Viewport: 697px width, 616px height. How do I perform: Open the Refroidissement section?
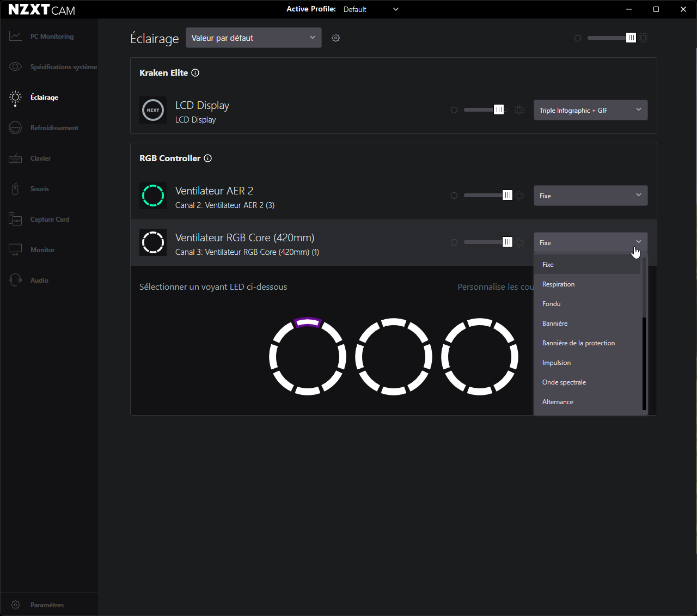[x=49, y=128]
